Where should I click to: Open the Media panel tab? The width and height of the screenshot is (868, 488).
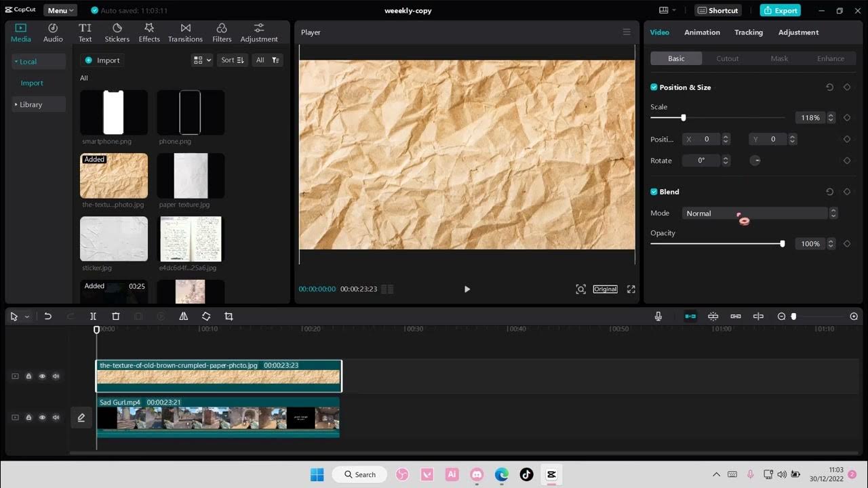[x=20, y=33]
